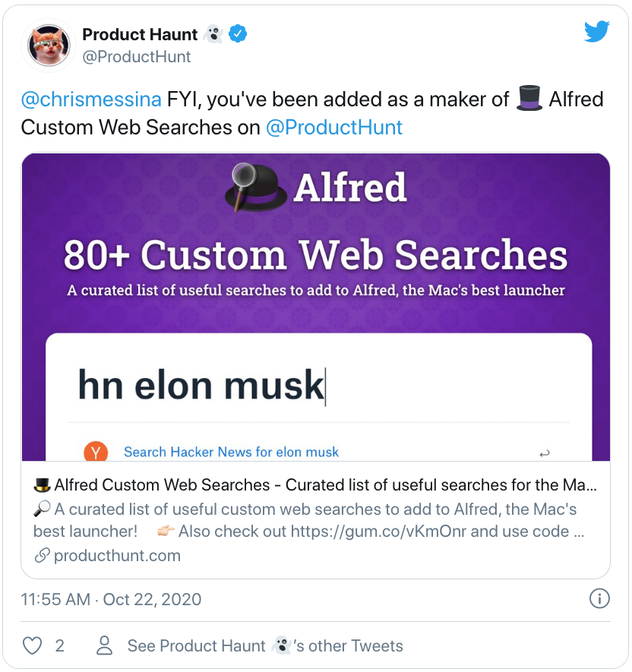Screen dimensions: 632x672
Task: Follow the @ProductHunt mention in tweet text
Action: point(334,127)
